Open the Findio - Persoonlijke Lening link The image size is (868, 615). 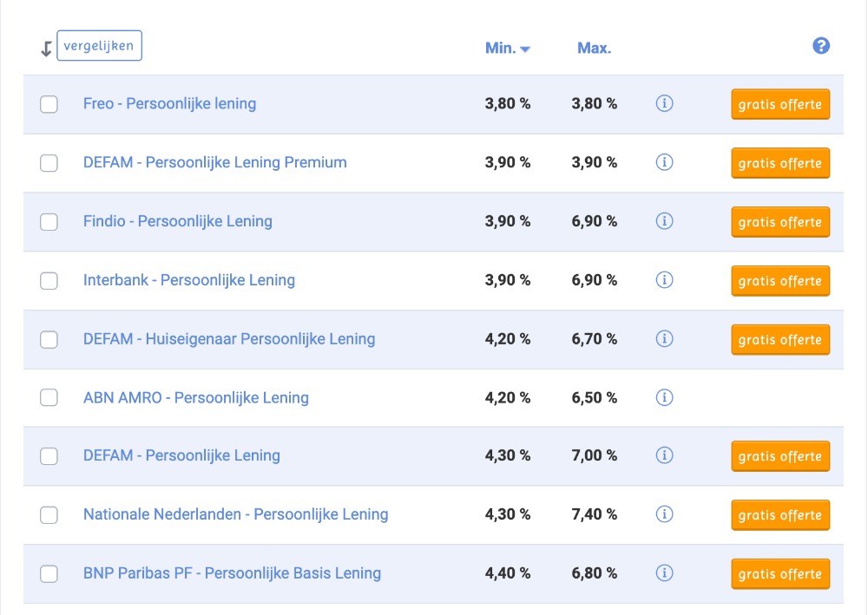[178, 221]
